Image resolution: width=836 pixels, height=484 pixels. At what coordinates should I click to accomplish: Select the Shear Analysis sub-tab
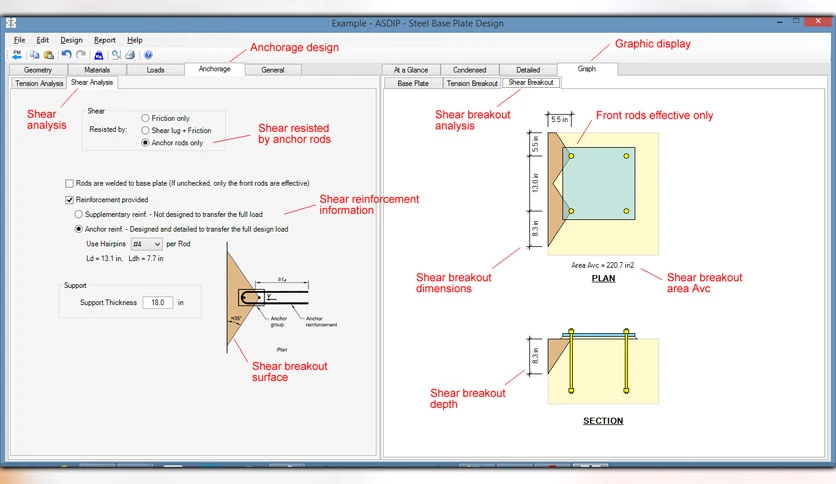pos(92,82)
